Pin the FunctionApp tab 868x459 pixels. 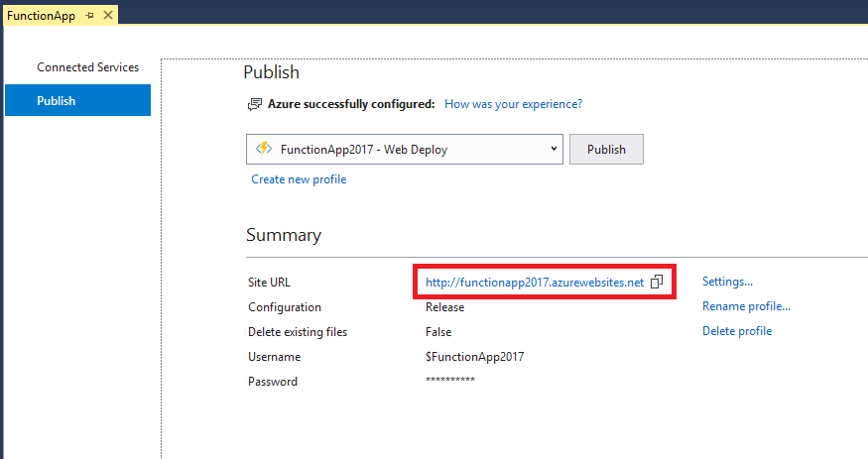(x=89, y=16)
